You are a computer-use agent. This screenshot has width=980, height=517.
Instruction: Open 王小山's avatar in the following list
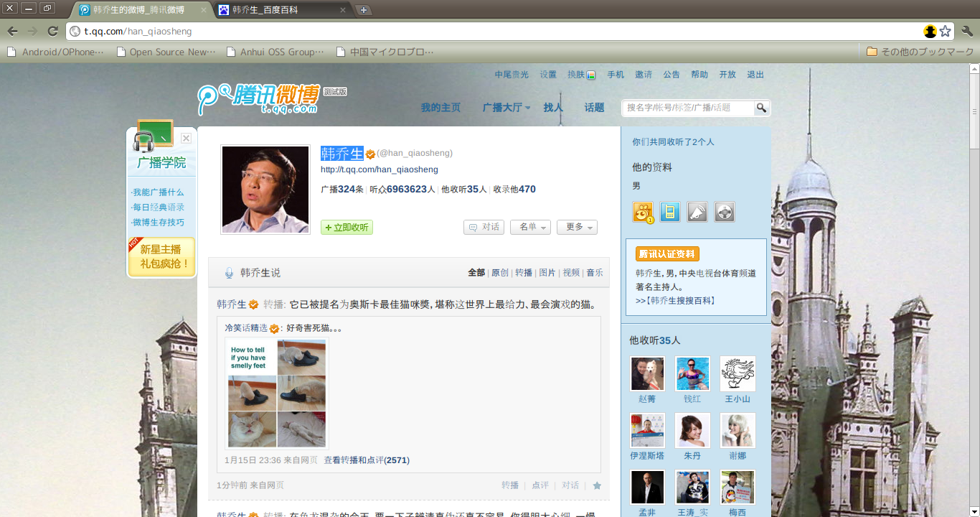(x=738, y=374)
